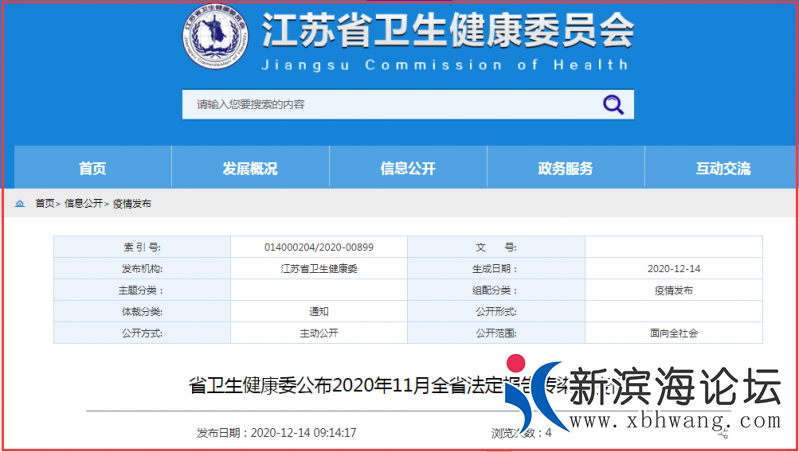
Task: Click the share icon at bottom right
Action: coord(725,433)
